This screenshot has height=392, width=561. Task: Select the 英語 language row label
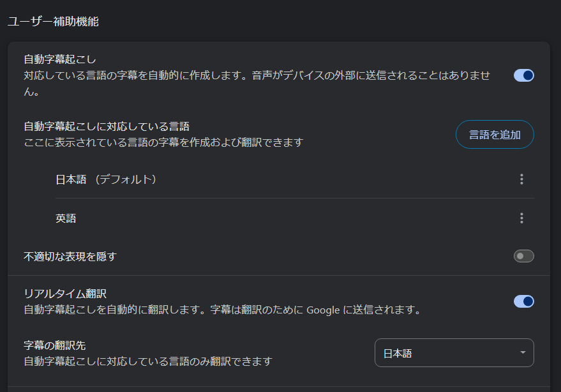pyautogui.click(x=66, y=218)
